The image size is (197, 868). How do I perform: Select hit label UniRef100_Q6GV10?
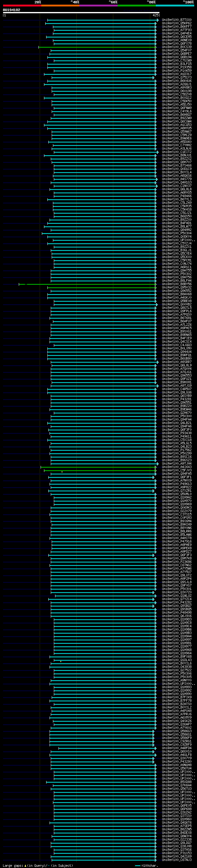point(176,751)
